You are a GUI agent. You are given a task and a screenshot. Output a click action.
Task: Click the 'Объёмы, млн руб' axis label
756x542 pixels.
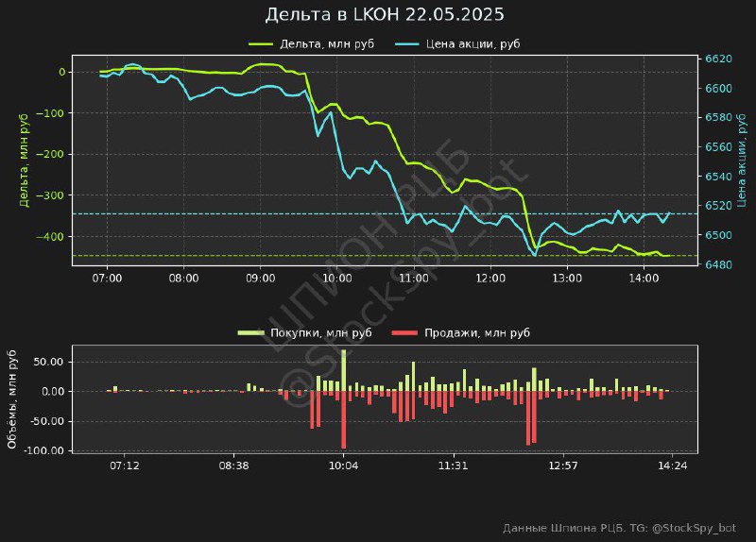pyautogui.click(x=12, y=399)
